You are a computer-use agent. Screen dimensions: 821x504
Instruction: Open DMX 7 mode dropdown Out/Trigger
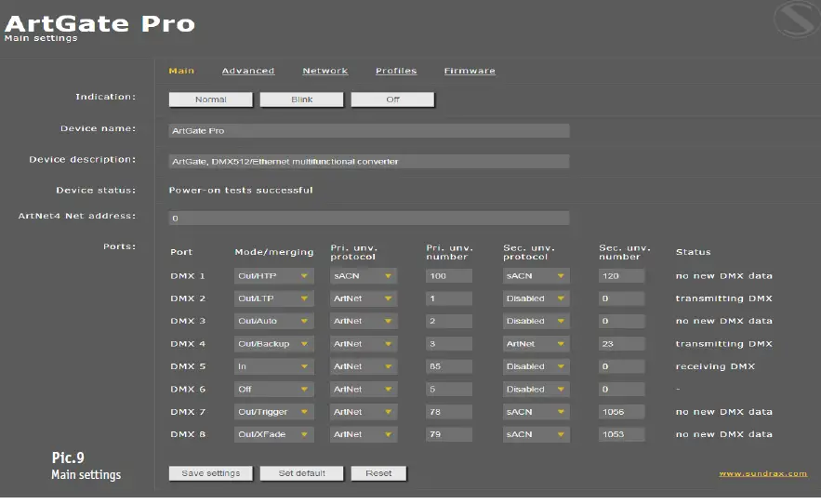(274, 412)
